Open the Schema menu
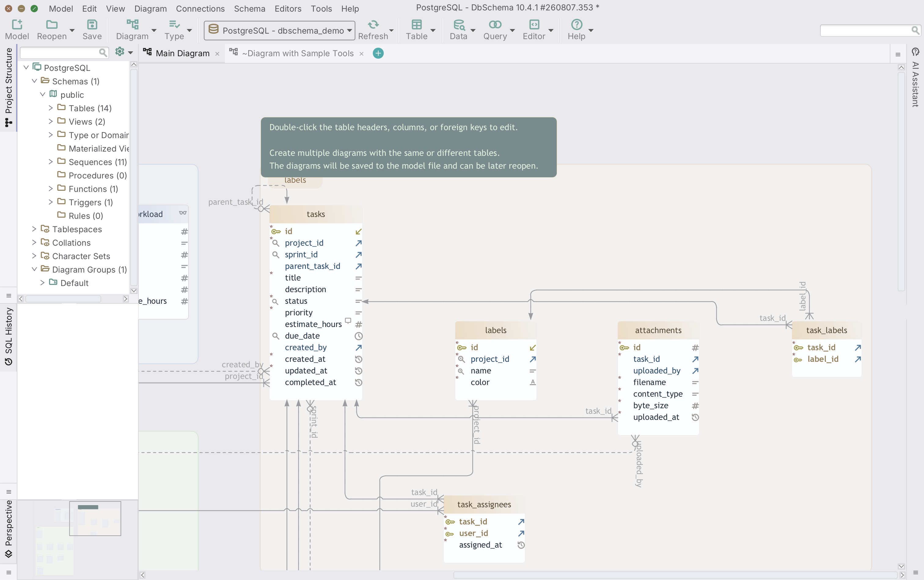This screenshot has width=924, height=580. 249,9
